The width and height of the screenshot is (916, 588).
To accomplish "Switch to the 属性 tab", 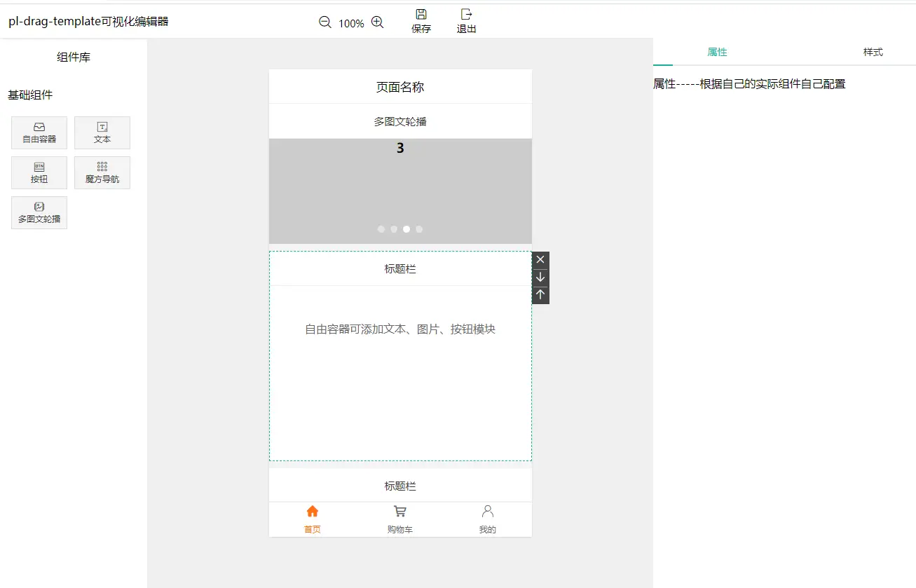I will pyautogui.click(x=717, y=53).
